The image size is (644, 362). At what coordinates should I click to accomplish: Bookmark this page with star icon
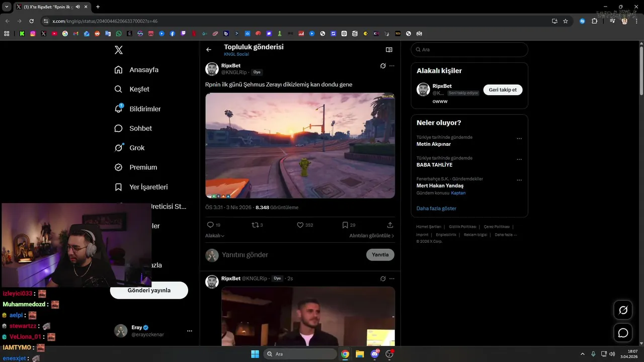566,21
